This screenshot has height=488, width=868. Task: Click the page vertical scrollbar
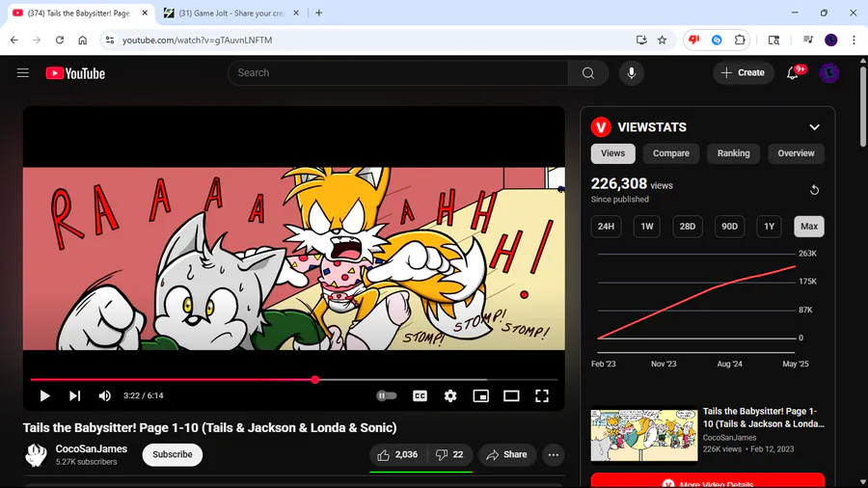pos(863,105)
